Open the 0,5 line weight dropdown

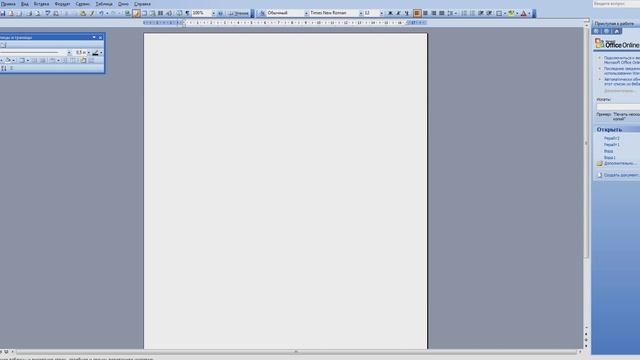89,53
